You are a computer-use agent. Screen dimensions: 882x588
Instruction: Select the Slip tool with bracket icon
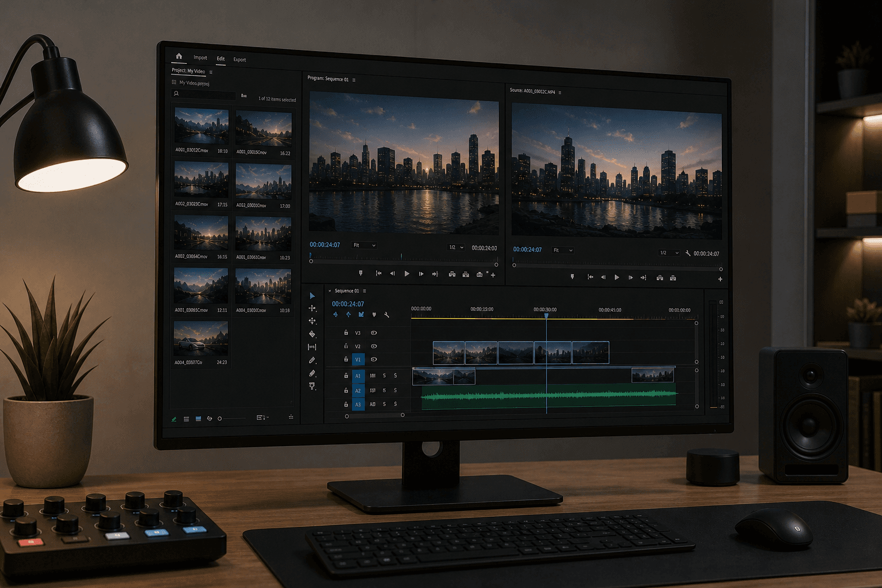tap(312, 347)
